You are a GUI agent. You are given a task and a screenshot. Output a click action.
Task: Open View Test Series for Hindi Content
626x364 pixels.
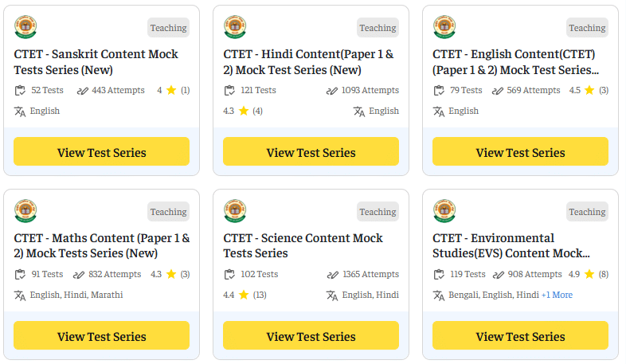pyautogui.click(x=311, y=152)
